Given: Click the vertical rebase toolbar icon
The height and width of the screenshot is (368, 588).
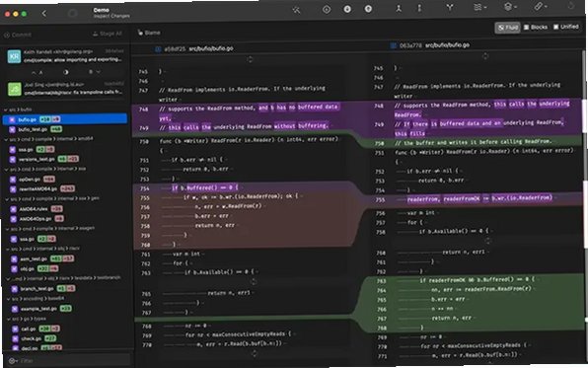Looking at the screenshot, I should pos(419,8).
